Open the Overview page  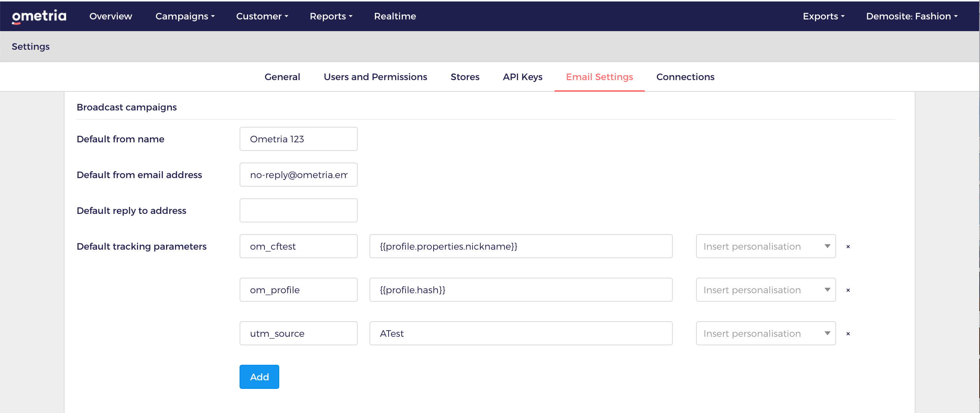(x=110, y=16)
